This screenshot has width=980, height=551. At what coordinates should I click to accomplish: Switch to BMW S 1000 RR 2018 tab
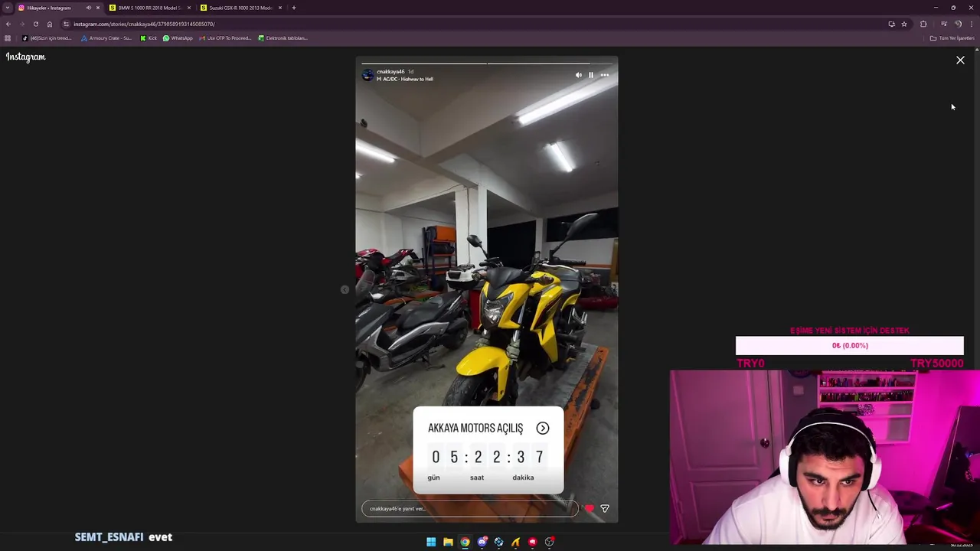coord(150,8)
